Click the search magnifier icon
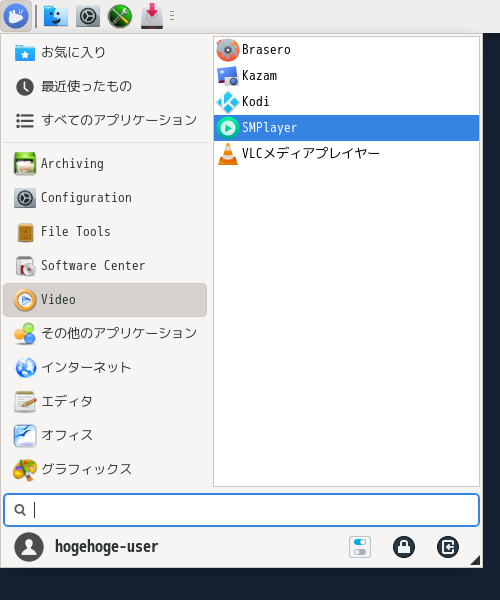 [x=20, y=510]
